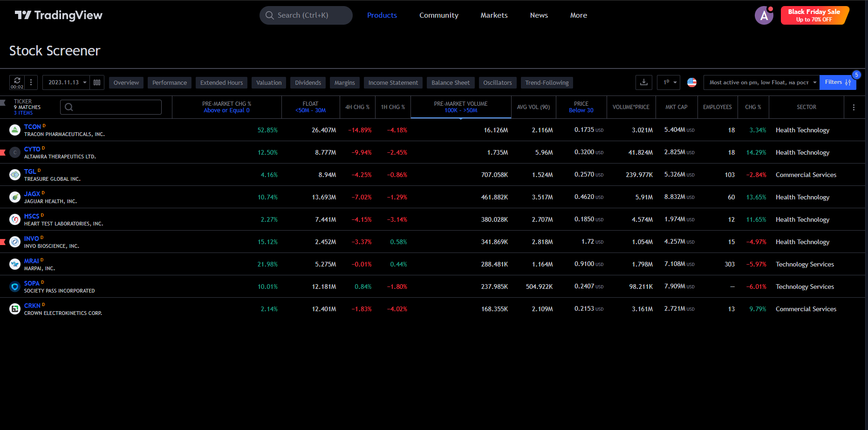Click the '3 ITEMS' flagged count text
Image resolution: width=868 pixels, height=430 pixels.
(x=23, y=113)
